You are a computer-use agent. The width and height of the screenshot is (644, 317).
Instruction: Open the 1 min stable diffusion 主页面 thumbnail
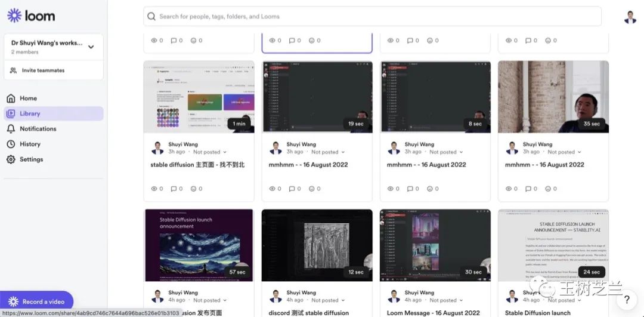[x=199, y=97]
